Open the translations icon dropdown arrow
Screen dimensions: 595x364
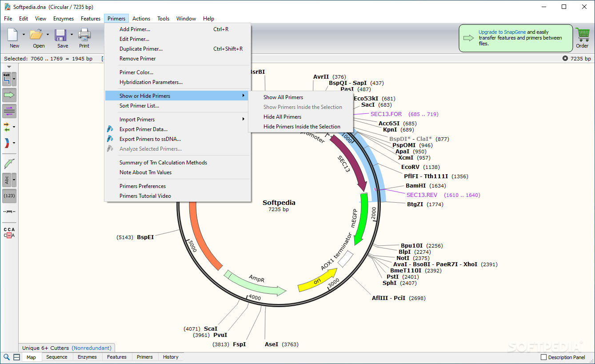[x=14, y=127]
